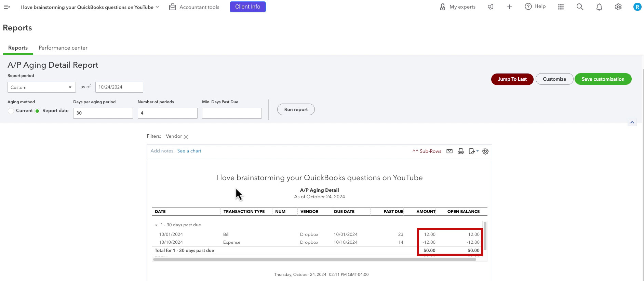Click the Customize button
This screenshot has height=281, width=644.
point(554,79)
